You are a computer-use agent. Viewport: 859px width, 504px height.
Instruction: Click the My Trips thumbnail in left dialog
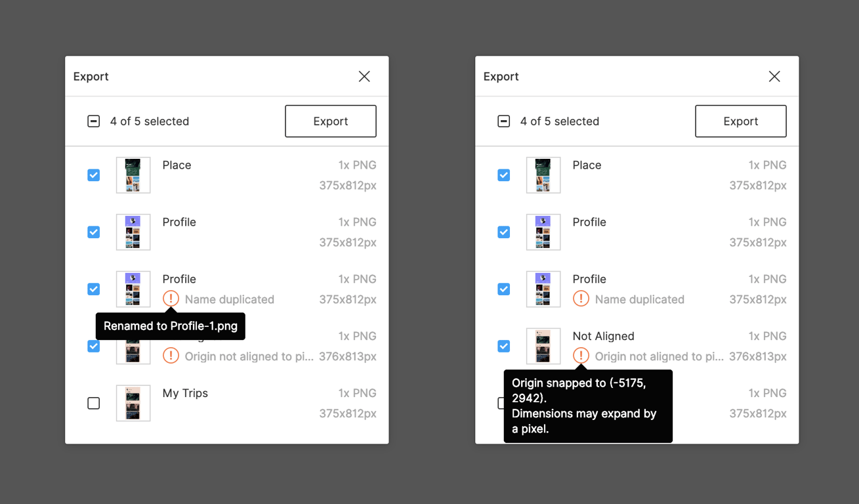[133, 403]
